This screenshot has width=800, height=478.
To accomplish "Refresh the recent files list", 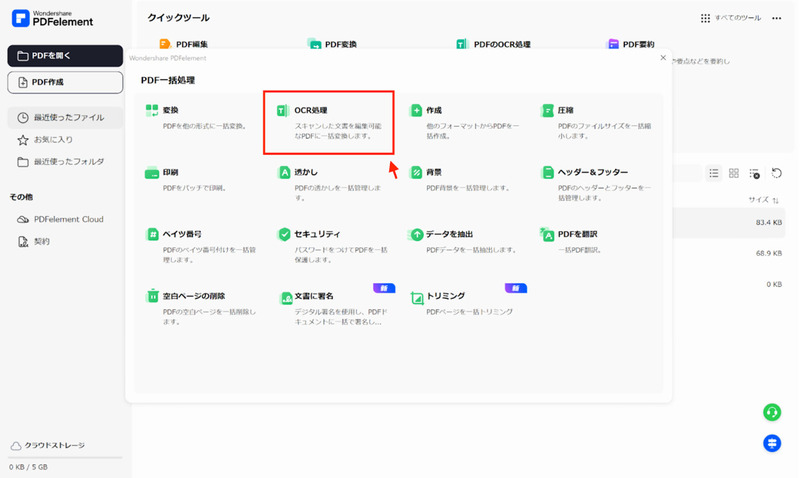I will point(777,173).
